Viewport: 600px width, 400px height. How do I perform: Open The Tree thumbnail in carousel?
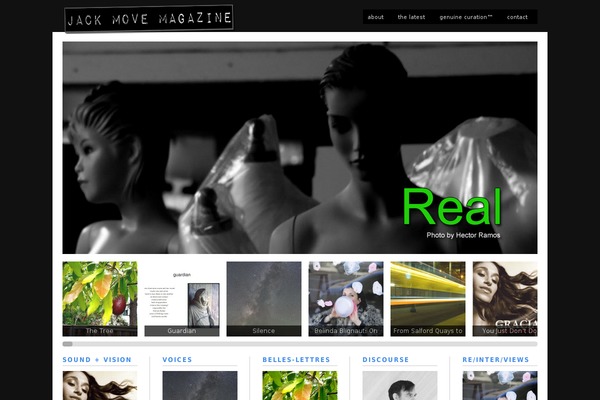100,299
